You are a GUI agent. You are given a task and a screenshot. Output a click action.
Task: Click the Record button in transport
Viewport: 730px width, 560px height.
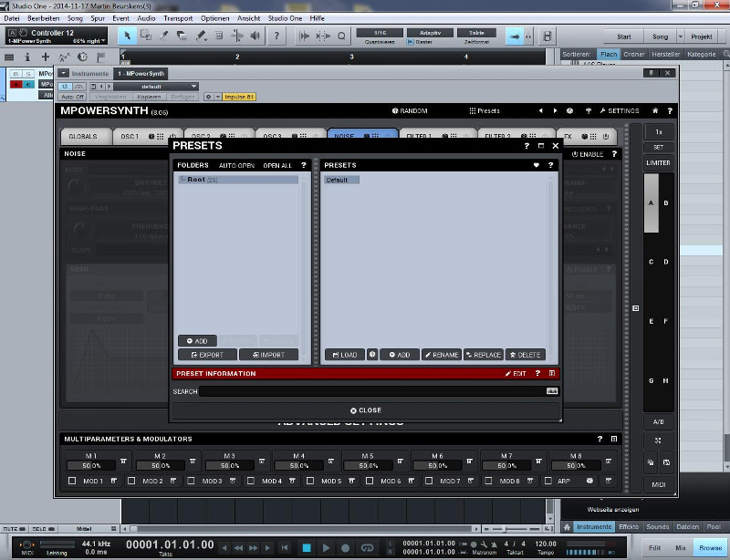346,548
